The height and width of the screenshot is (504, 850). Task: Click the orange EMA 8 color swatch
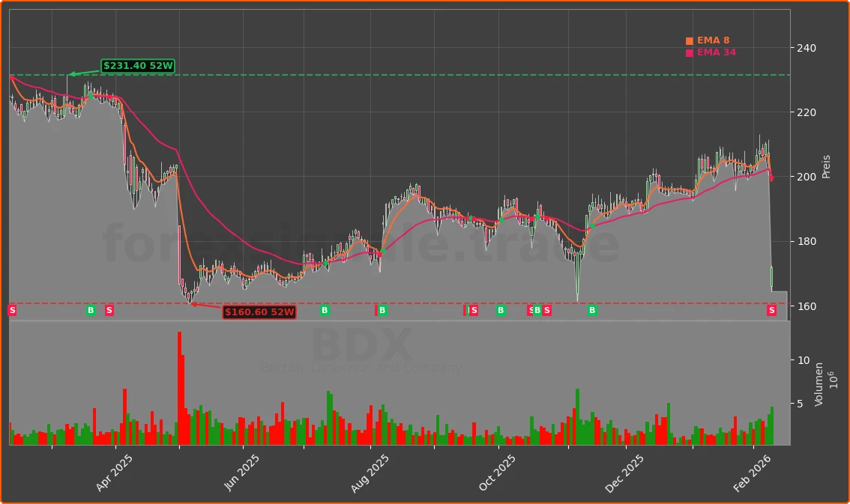688,40
